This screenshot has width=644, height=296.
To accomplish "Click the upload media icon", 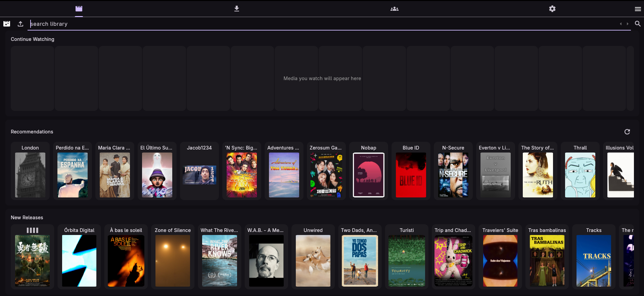I will click(20, 24).
